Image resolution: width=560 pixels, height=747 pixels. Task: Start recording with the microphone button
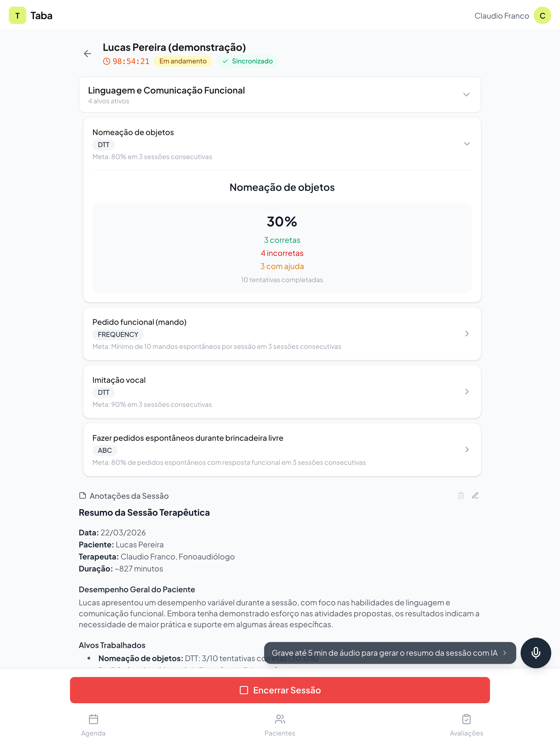[536, 653]
